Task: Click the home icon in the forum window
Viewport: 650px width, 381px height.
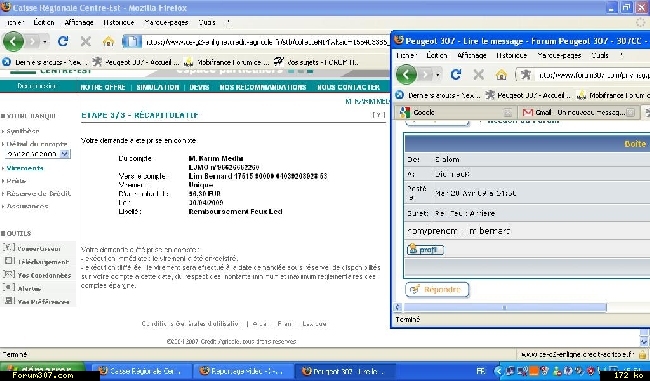Action: point(501,75)
